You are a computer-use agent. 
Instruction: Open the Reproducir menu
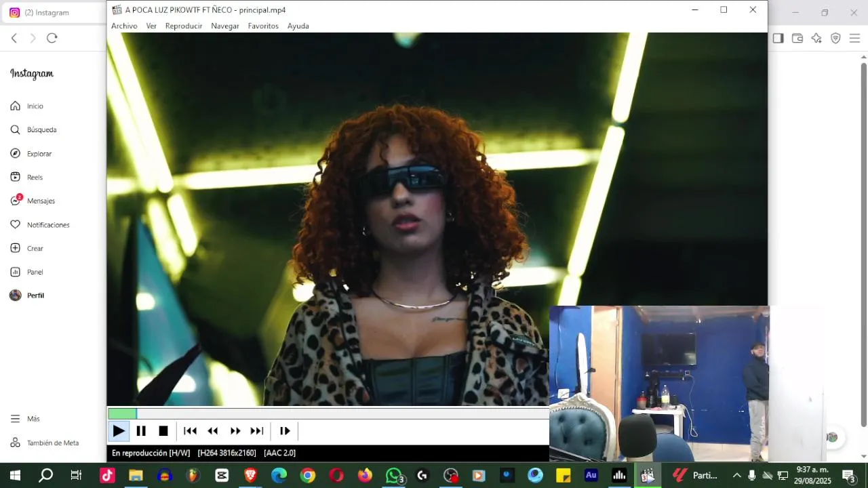pos(184,26)
